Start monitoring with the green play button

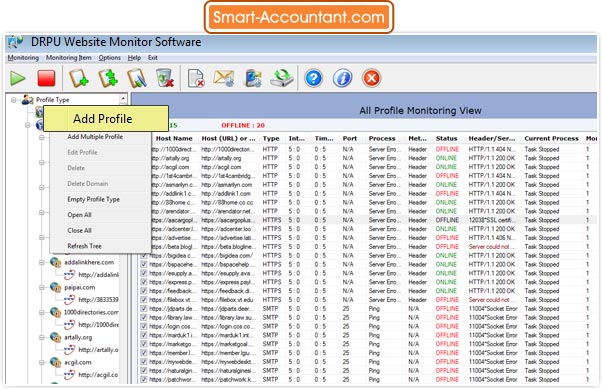click(x=18, y=78)
